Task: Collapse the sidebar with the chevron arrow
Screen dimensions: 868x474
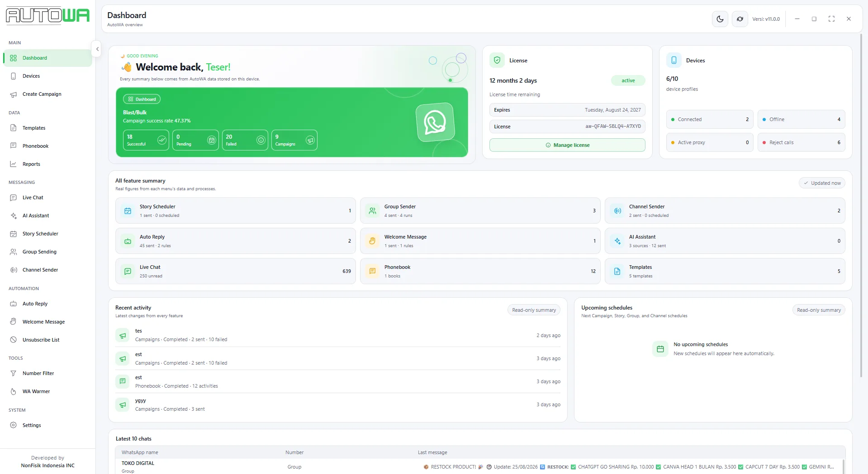Action: (x=97, y=49)
